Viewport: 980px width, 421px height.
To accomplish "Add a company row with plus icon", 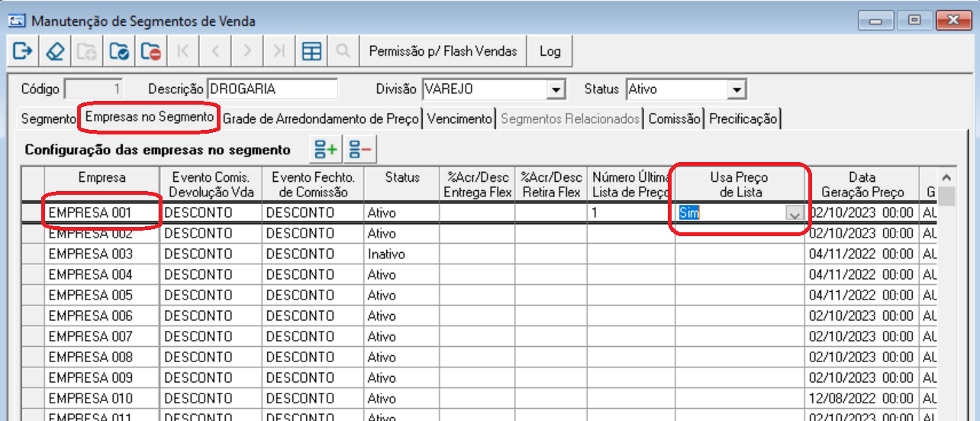I will coord(326,150).
